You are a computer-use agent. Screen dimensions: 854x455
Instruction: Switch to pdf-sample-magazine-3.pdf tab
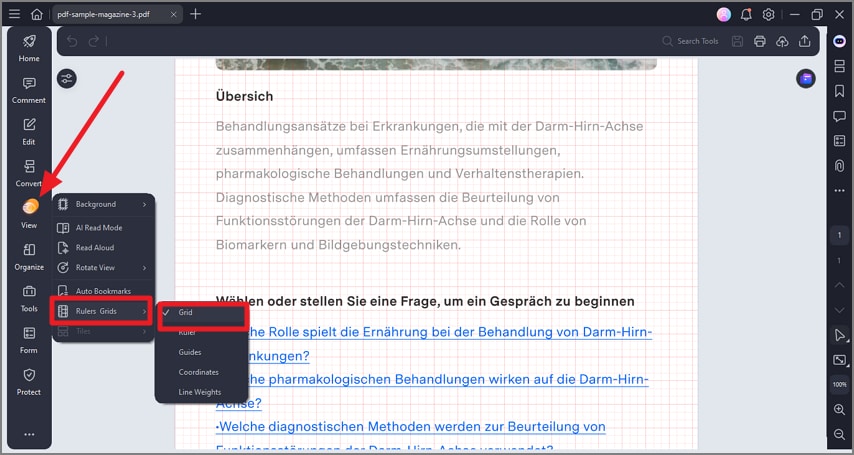pyautogui.click(x=103, y=15)
